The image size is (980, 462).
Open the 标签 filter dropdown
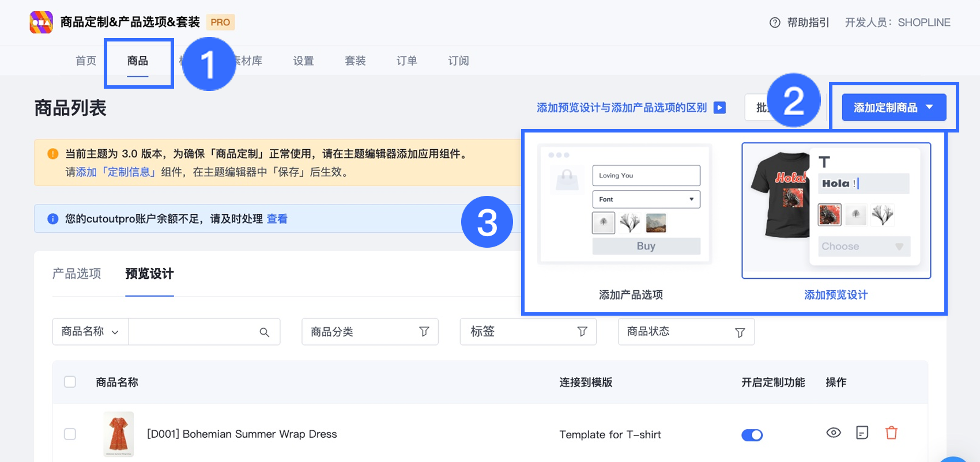[528, 332]
